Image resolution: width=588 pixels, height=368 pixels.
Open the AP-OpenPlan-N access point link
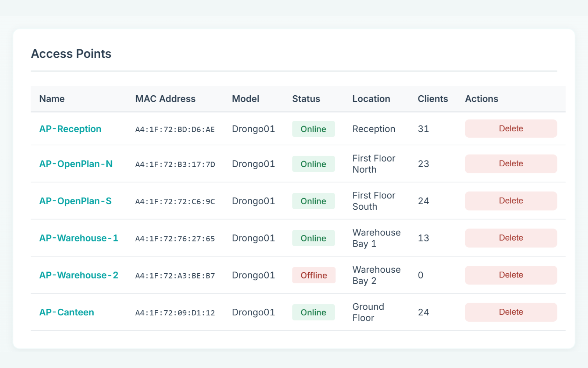click(x=76, y=164)
